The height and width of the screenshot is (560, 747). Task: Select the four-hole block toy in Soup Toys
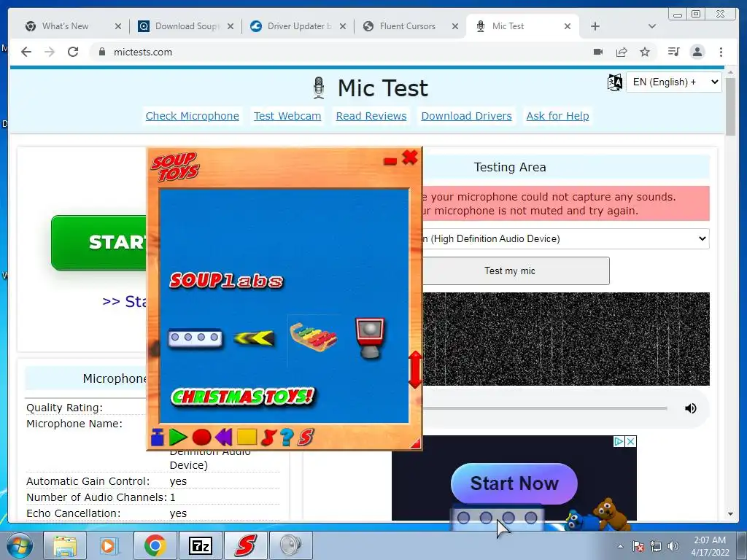(x=196, y=338)
